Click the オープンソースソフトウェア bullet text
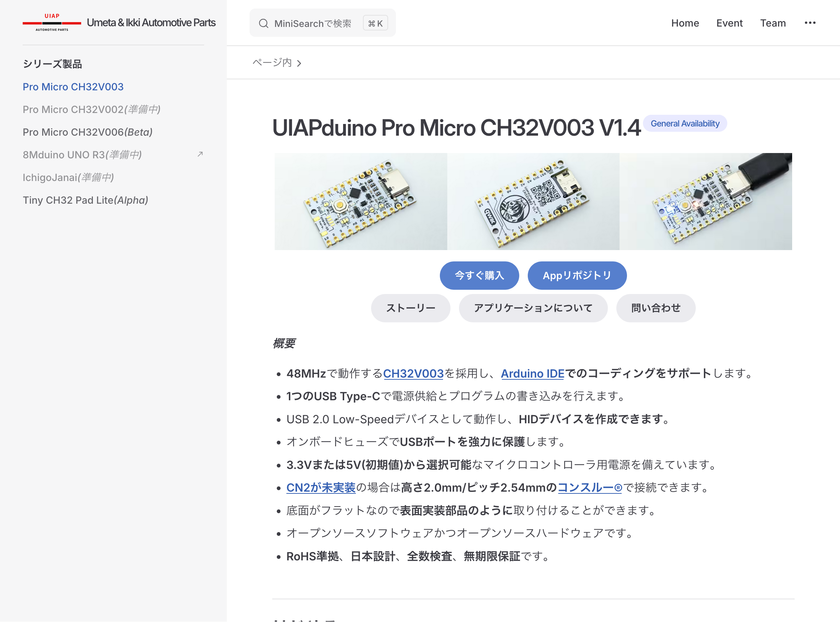Image resolution: width=840 pixels, height=622 pixels. (x=460, y=533)
